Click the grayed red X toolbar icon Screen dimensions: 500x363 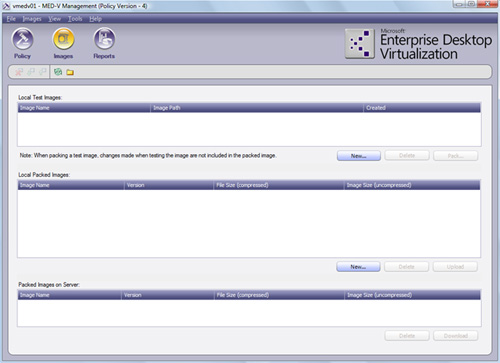tap(19, 72)
